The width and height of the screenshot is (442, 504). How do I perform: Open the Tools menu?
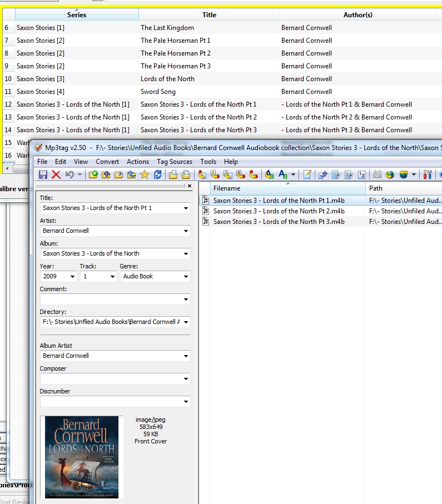click(208, 162)
